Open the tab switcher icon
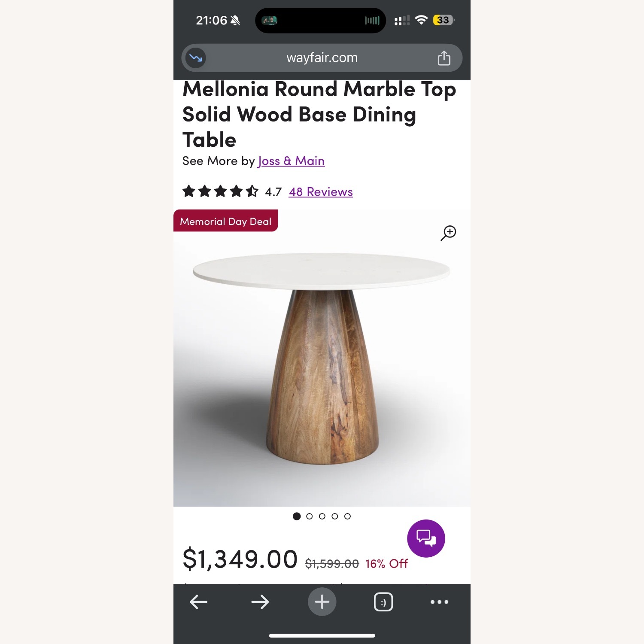Screen dimensions: 644x644 [383, 601]
